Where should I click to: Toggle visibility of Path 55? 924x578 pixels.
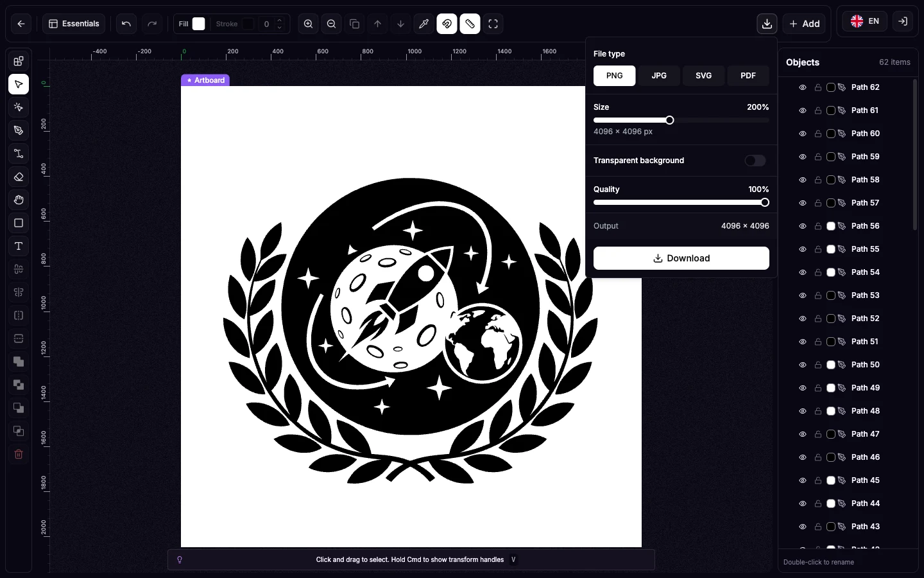click(x=803, y=249)
